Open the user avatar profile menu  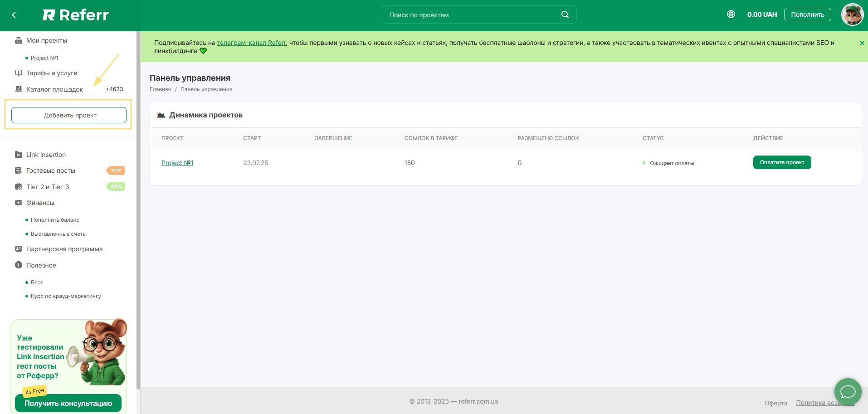coord(852,15)
